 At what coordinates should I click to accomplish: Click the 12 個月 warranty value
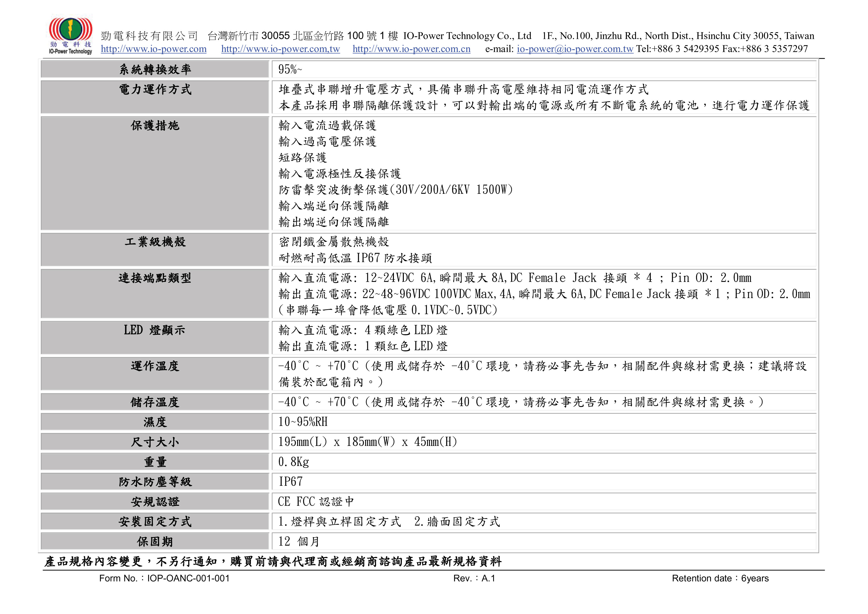tap(299, 542)
